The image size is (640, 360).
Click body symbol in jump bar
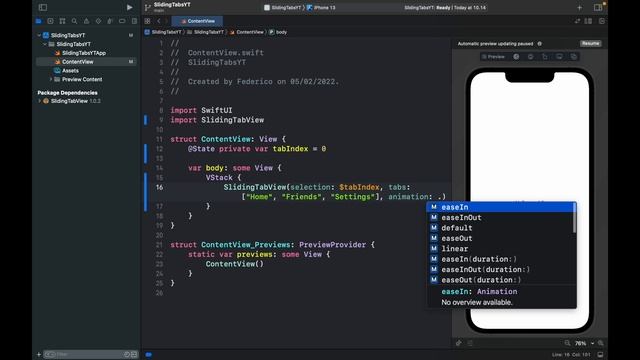coord(278,32)
